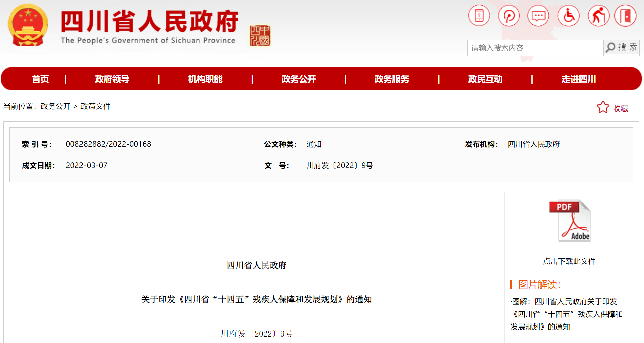Click the star 收藏 favorite icon
This screenshot has height=343, width=644.
[x=603, y=107]
